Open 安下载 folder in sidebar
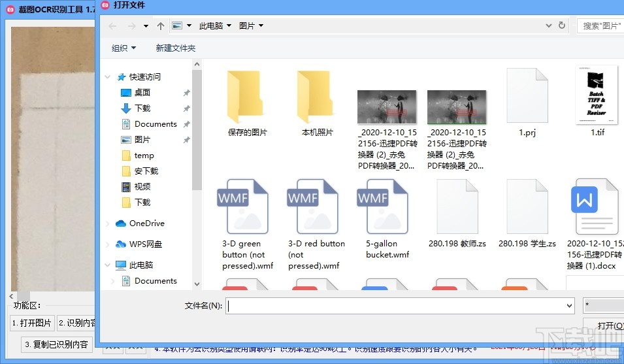This screenshot has width=624, height=364. 146,171
